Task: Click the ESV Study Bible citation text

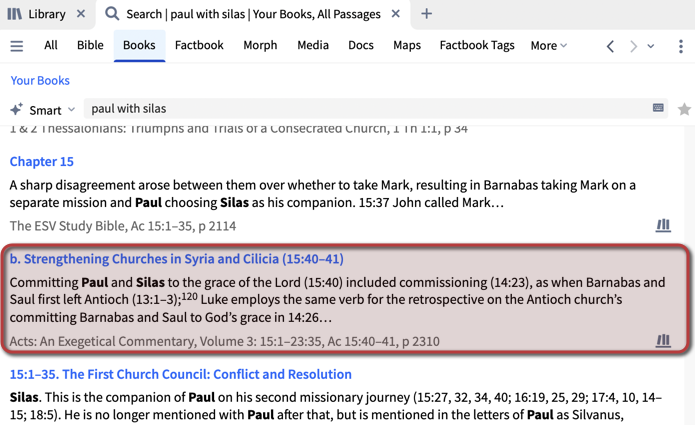Action: pos(123,226)
